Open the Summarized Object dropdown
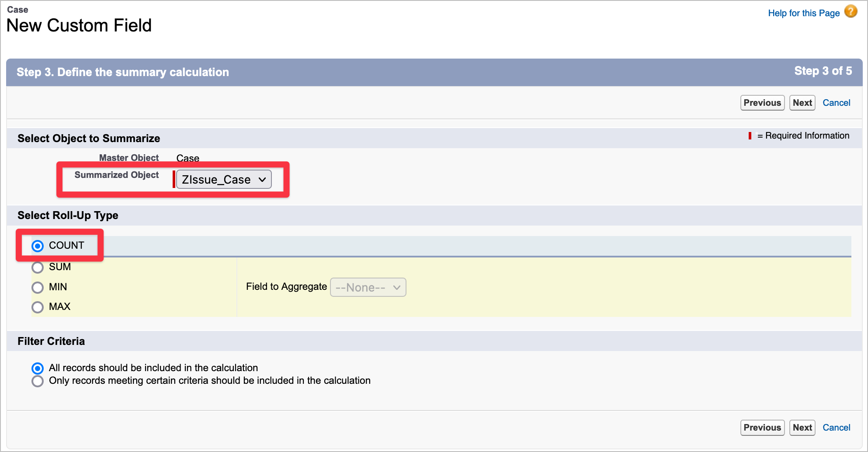Screen dimensions: 868x452 [x=224, y=180]
